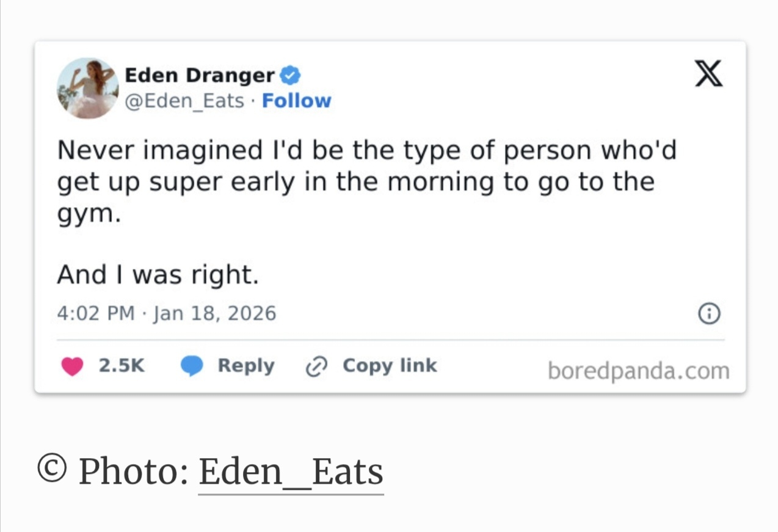The height and width of the screenshot is (532, 778).
Task: Click the chain link copy icon
Action: point(316,366)
